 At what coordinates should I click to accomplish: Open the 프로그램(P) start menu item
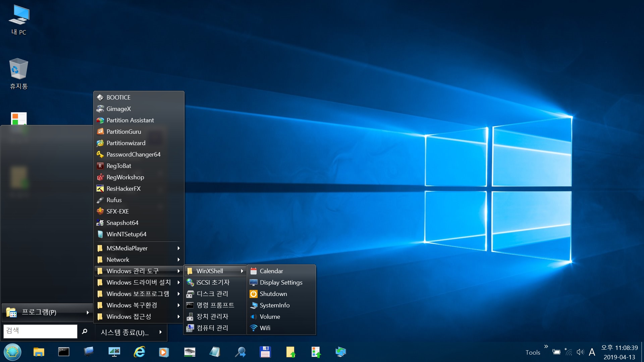coord(47,312)
